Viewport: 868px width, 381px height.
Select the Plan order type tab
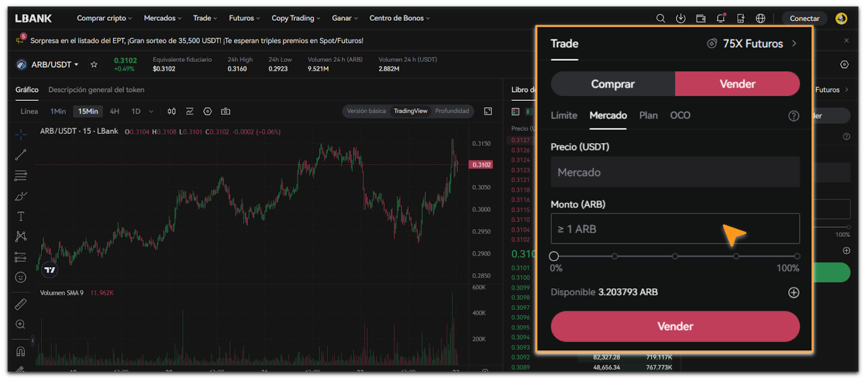pyautogui.click(x=648, y=115)
